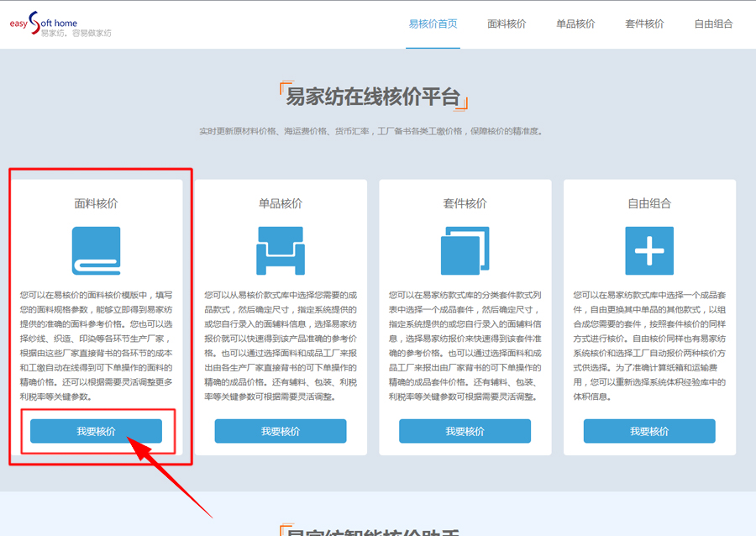Open the 自由组合 nav menu item
The height and width of the screenshot is (536, 756).
[x=713, y=24]
